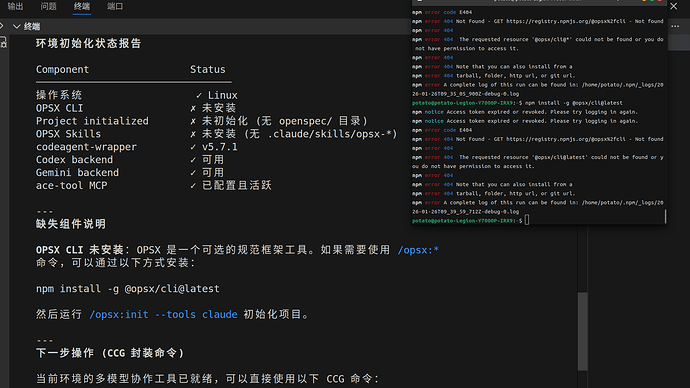Click the '未初始化 (无 openspec/ 目录)' status text
The height and width of the screenshot is (388, 690).
(x=285, y=121)
